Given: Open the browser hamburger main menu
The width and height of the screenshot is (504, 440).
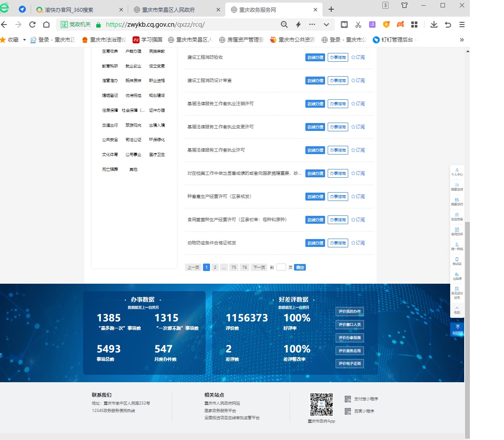Looking at the screenshot, I should (x=462, y=25).
